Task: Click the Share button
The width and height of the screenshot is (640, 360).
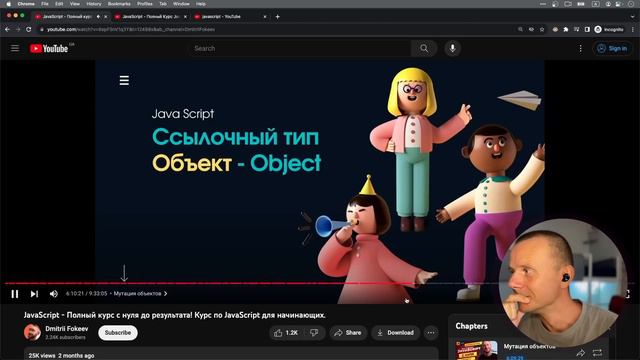Action: (348, 333)
